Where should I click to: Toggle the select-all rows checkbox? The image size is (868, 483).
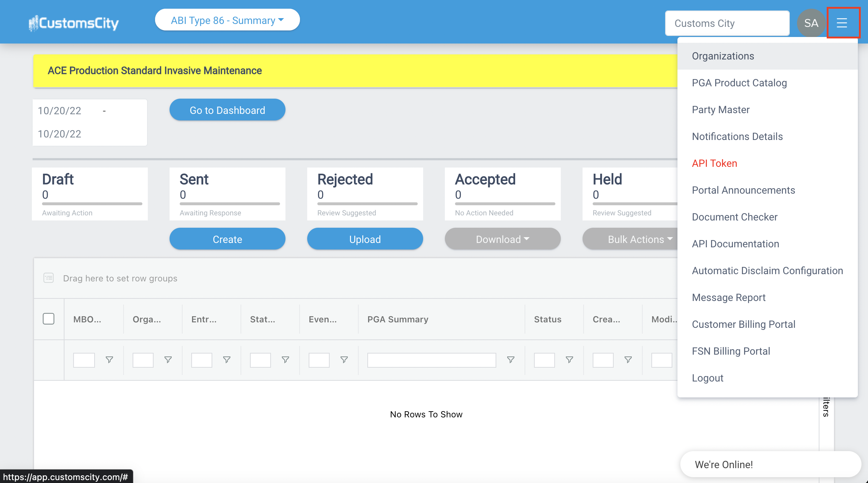pos(49,319)
